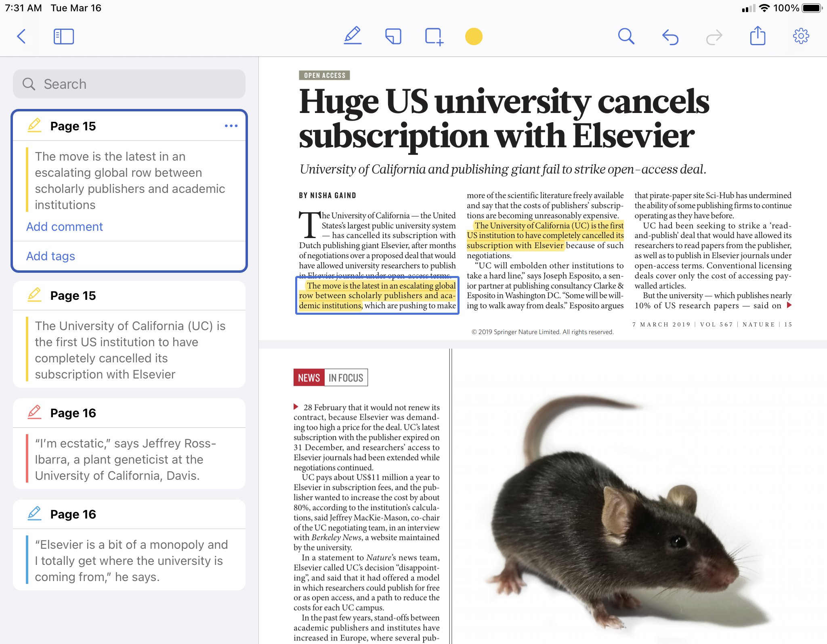
Task: Click the highlighted passage 'The University of California (UC)' in the article
Action: click(545, 236)
